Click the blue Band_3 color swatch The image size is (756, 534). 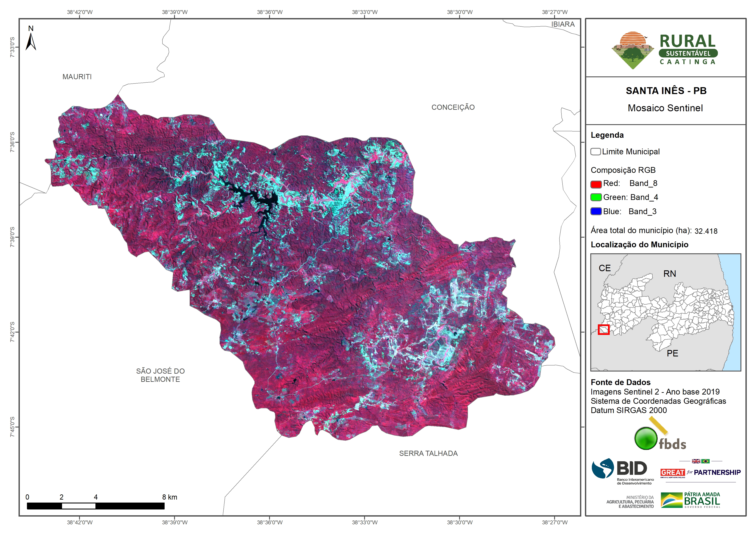tap(596, 211)
